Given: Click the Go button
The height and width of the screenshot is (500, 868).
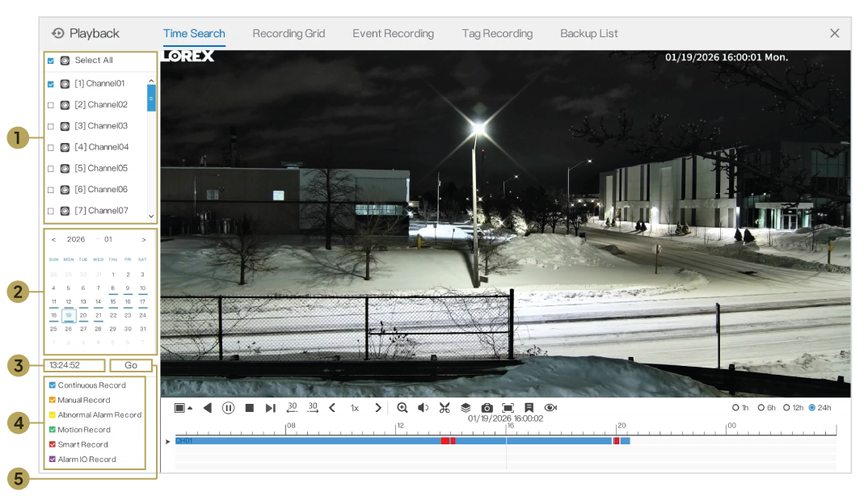Looking at the screenshot, I should [x=131, y=366].
